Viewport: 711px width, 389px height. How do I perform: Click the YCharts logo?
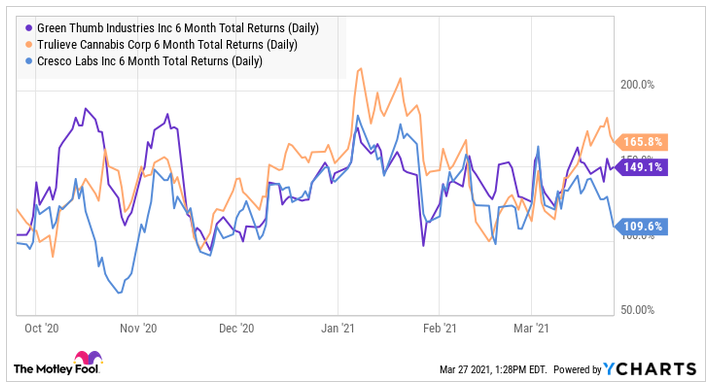pyautogui.click(x=650, y=369)
